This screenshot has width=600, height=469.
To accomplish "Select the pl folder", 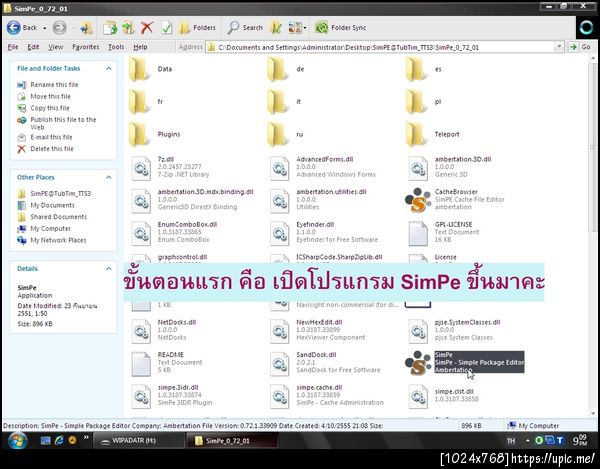I will click(425, 102).
